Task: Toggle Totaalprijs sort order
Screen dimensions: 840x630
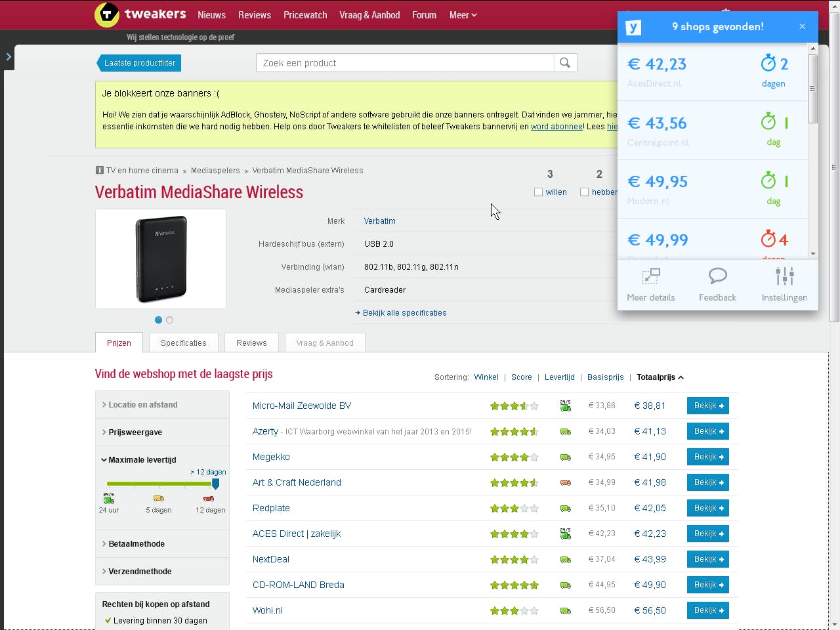Action: (x=660, y=377)
